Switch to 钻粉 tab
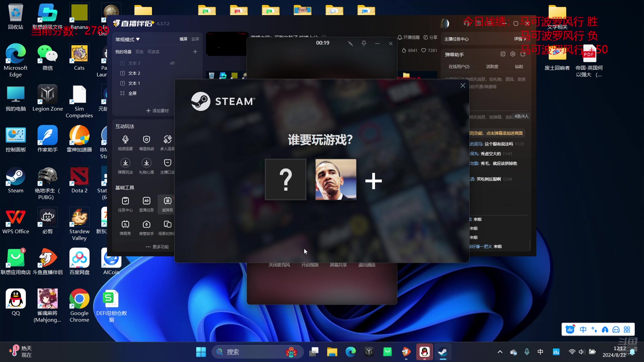644x362 pixels. (519, 67)
